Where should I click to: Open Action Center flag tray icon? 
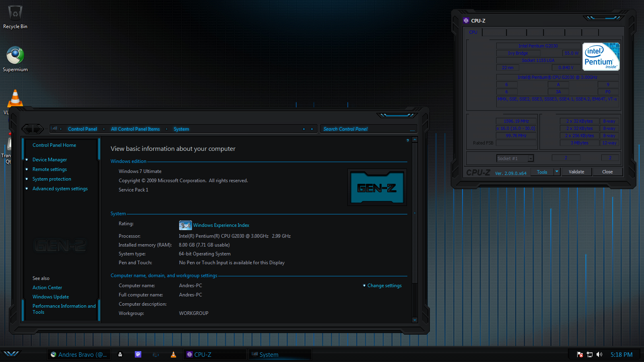tap(580, 354)
